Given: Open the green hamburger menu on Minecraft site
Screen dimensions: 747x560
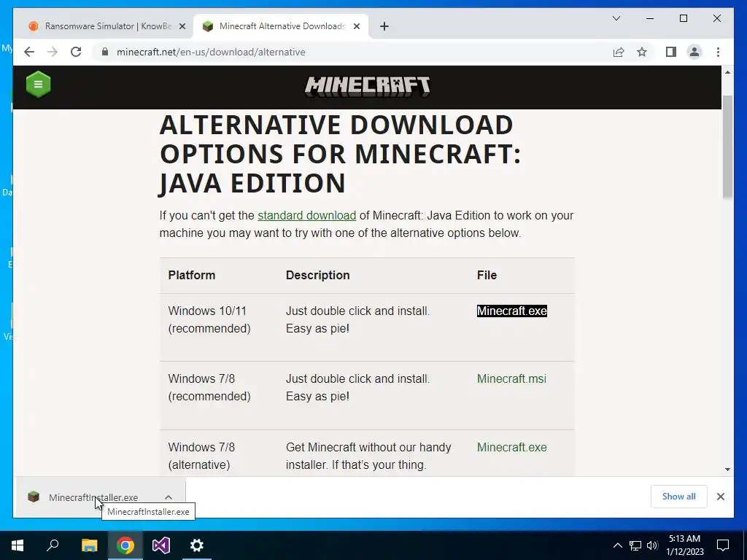Looking at the screenshot, I should (38, 85).
